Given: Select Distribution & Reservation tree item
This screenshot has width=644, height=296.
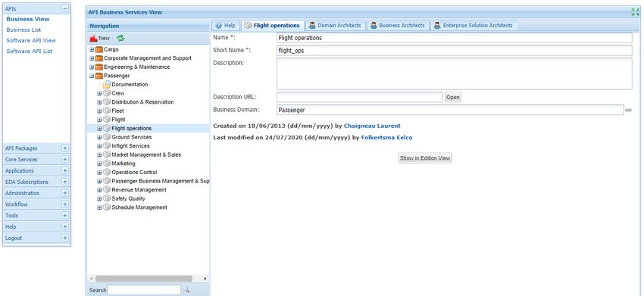Looking at the screenshot, I should click(142, 102).
